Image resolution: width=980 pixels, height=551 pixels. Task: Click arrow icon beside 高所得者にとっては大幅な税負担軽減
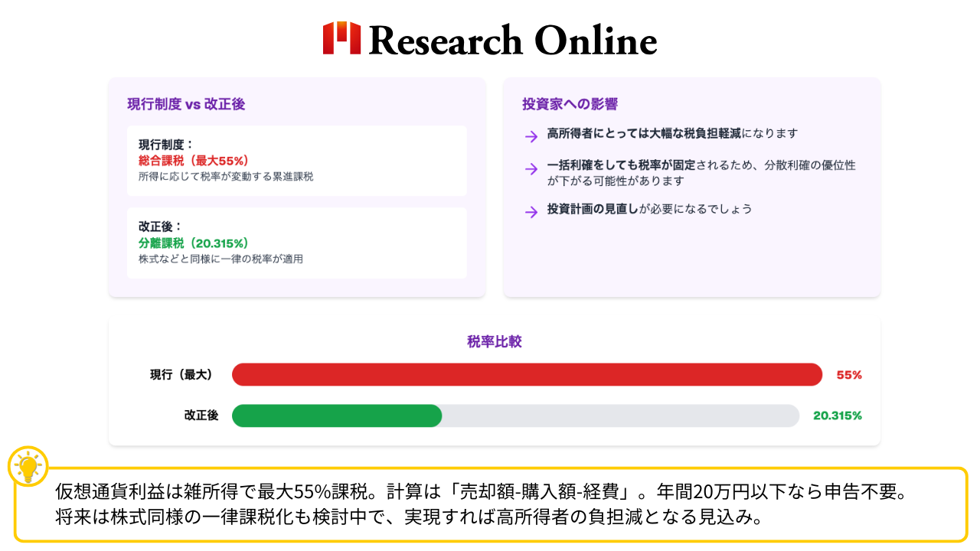pyautogui.click(x=531, y=137)
